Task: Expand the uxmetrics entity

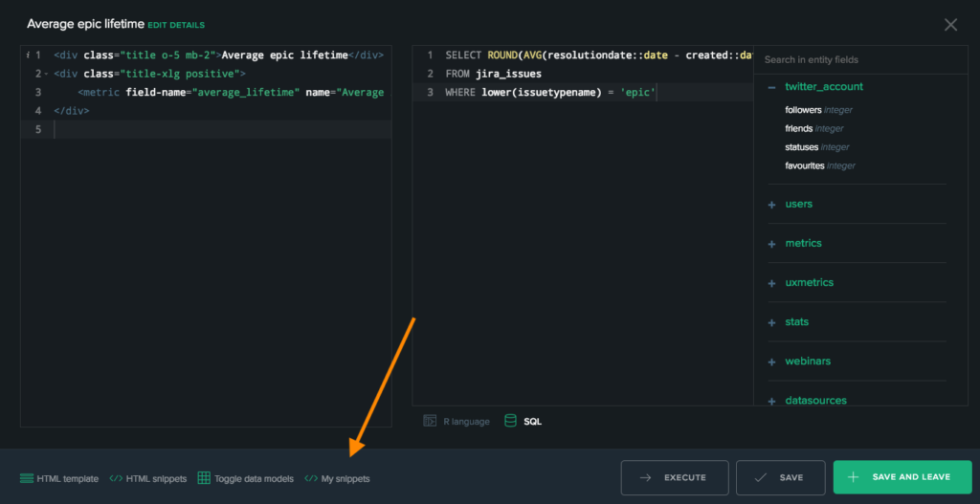Action: click(772, 283)
